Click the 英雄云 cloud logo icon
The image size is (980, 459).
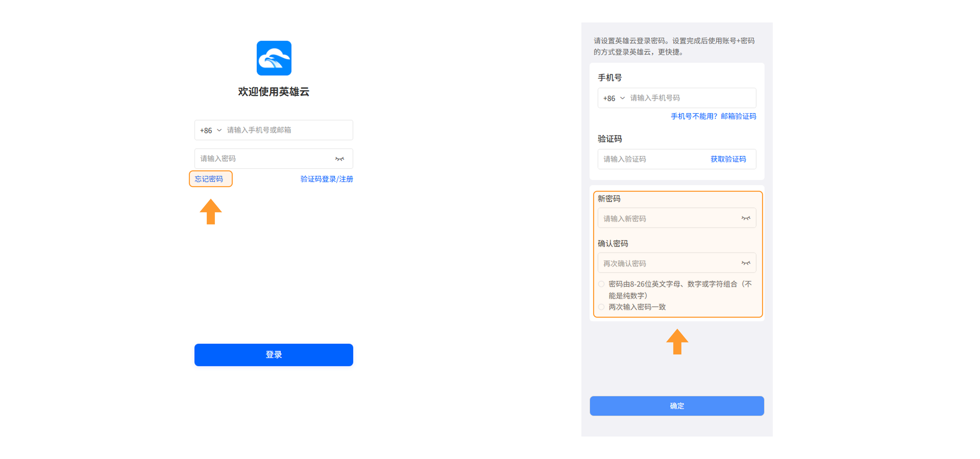click(x=274, y=58)
